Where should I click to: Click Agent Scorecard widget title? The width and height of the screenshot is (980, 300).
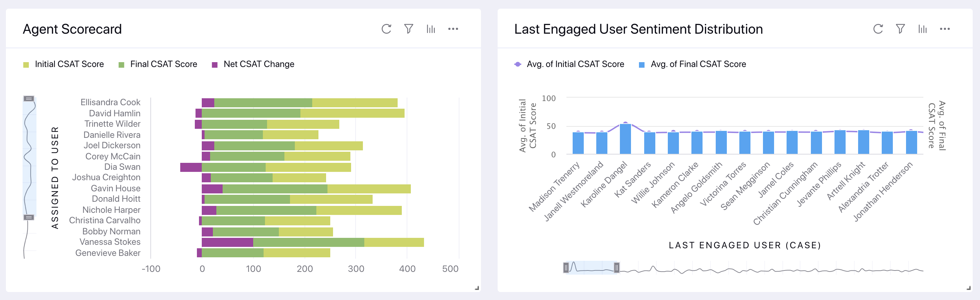pos(72,29)
